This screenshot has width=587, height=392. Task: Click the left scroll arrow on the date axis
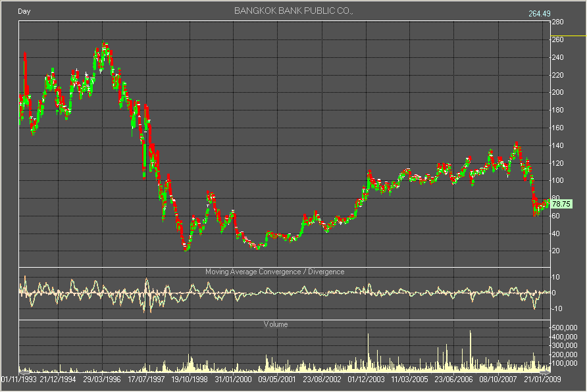coord(24,372)
